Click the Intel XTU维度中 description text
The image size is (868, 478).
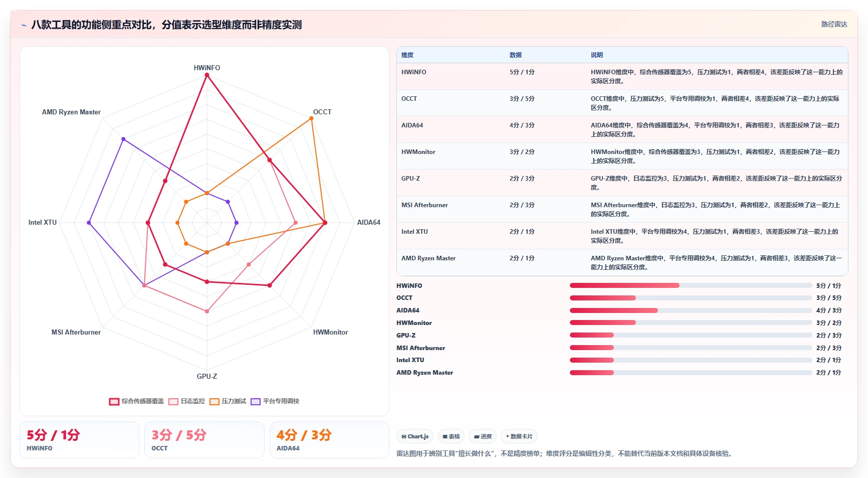click(715, 236)
